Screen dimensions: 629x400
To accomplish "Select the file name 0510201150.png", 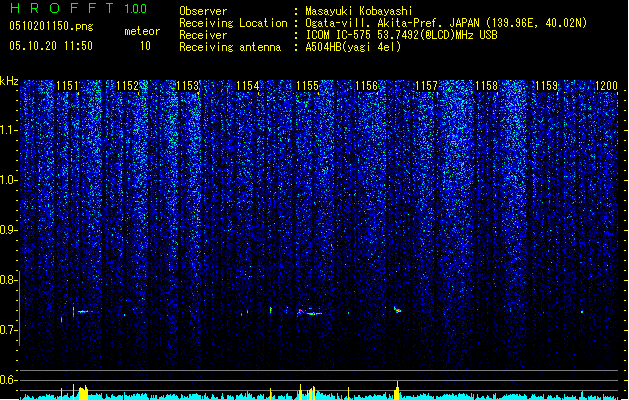I will click(x=51, y=26).
